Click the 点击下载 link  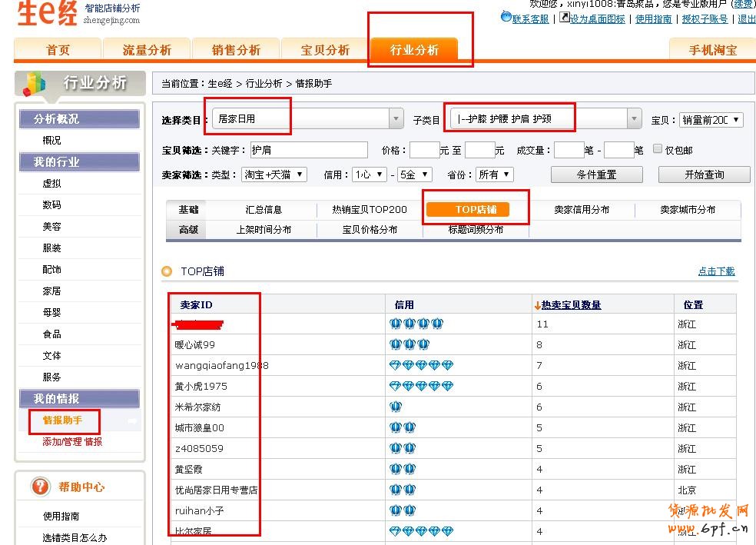click(x=716, y=271)
